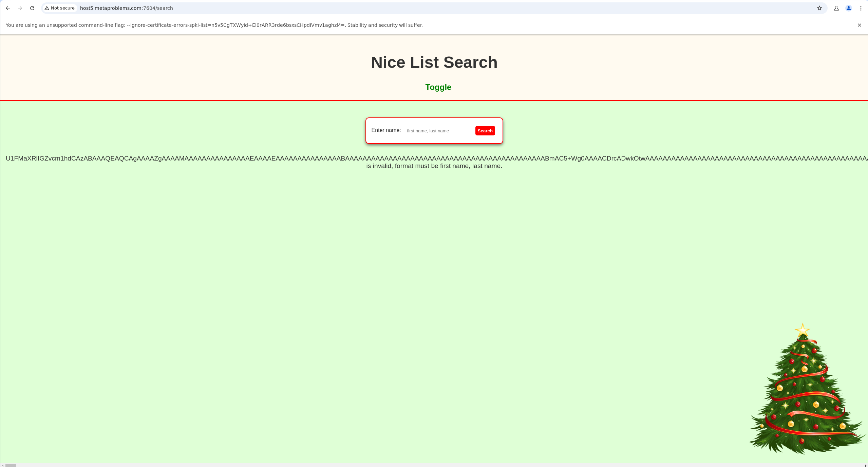Open the Chrome Labs flask icon
This screenshot has height=467, width=868.
pyautogui.click(x=836, y=8)
